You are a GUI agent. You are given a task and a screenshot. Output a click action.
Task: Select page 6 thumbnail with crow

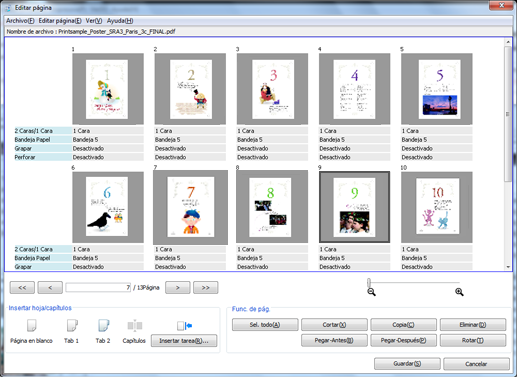tap(108, 207)
